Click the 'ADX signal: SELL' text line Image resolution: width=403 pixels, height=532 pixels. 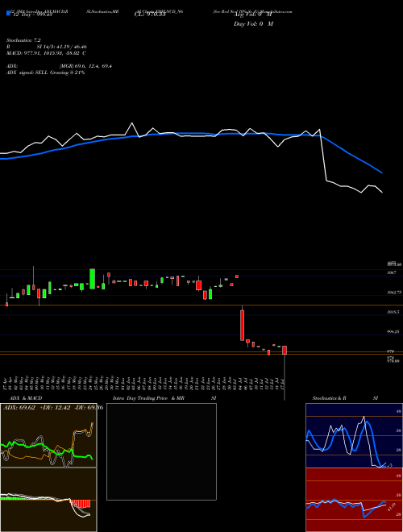45,73
